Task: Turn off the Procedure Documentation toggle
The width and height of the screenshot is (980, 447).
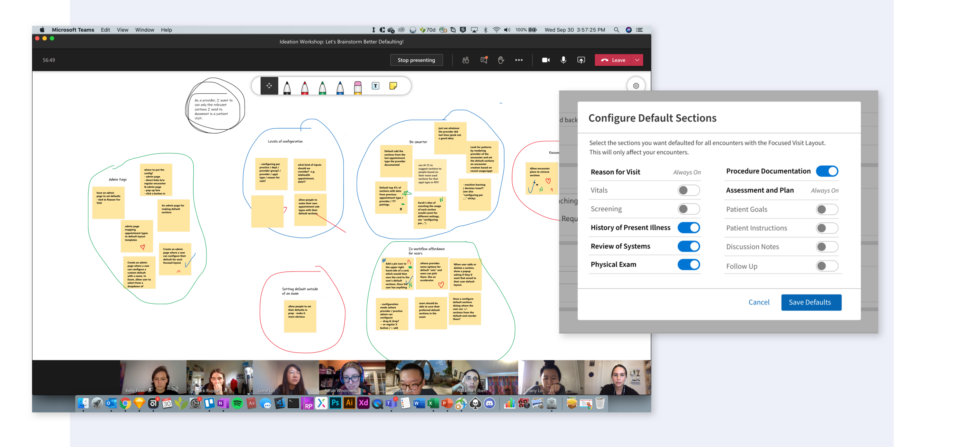Action: [x=827, y=171]
